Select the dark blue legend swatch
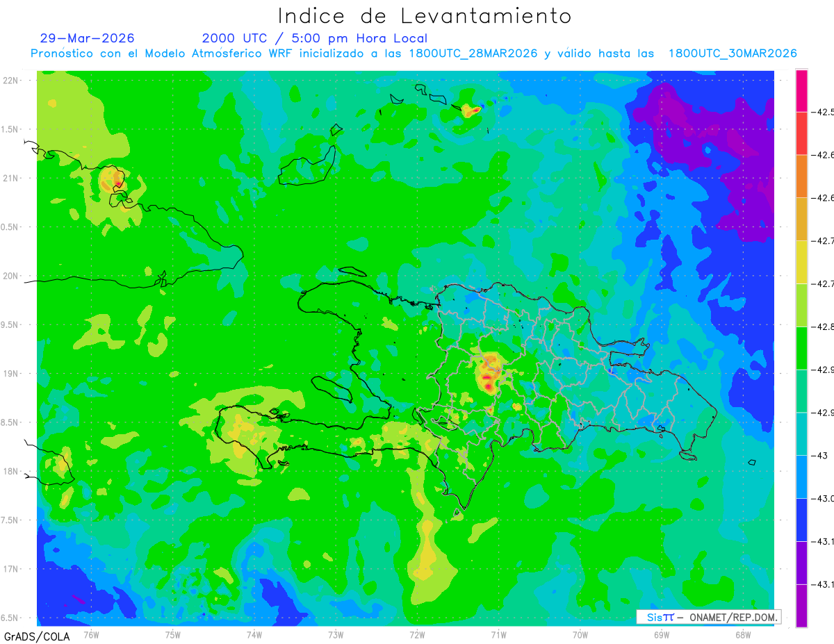The width and height of the screenshot is (834, 644). click(x=801, y=520)
